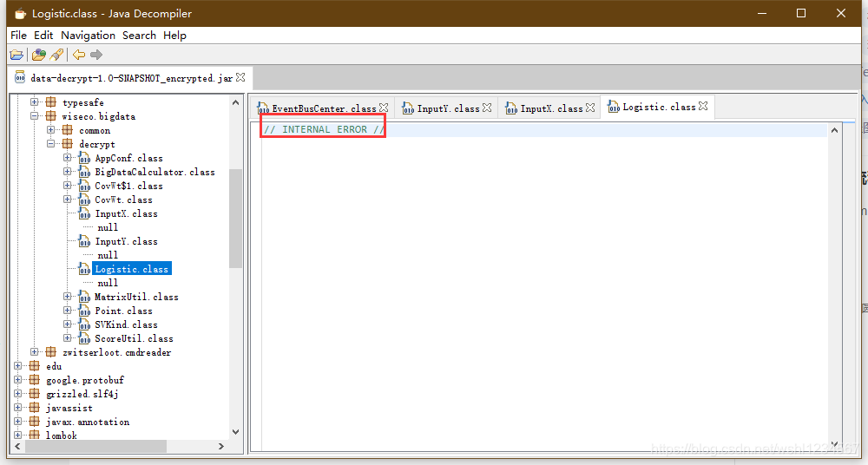868x465 pixels.
Task: Click the code editor scroll-up arrow
Action: [x=835, y=131]
